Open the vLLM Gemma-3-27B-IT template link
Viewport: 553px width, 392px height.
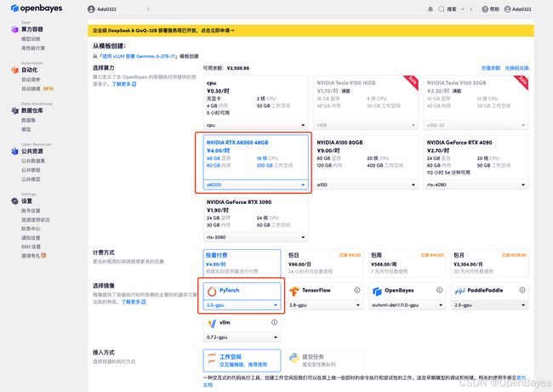coord(138,56)
